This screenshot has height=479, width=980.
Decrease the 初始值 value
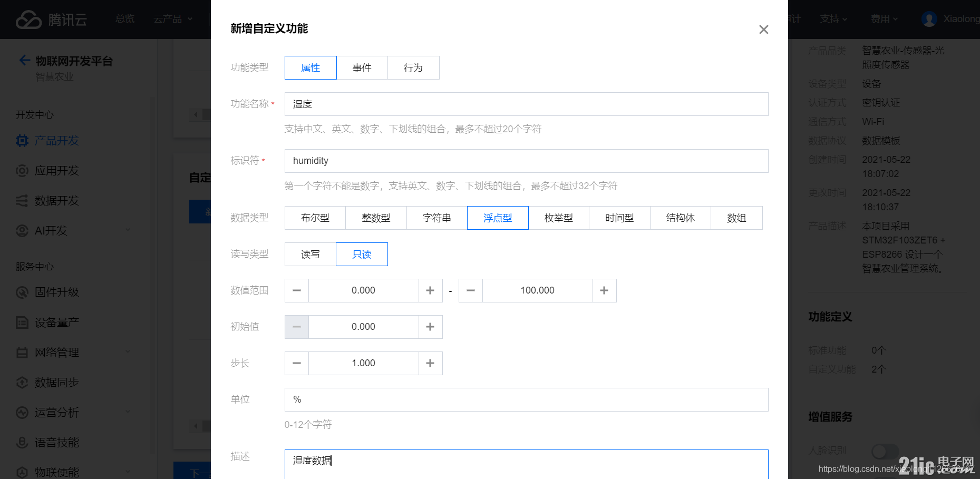[297, 327]
